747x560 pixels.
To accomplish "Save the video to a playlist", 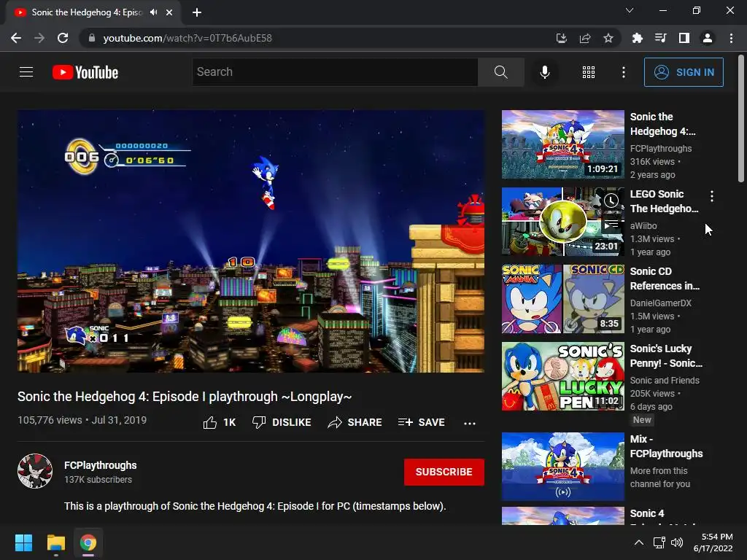I will tap(421, 422).
